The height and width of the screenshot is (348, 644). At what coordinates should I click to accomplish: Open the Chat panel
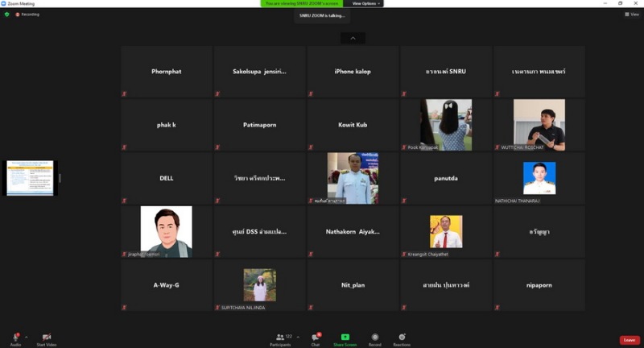click(x=316, y=337)
